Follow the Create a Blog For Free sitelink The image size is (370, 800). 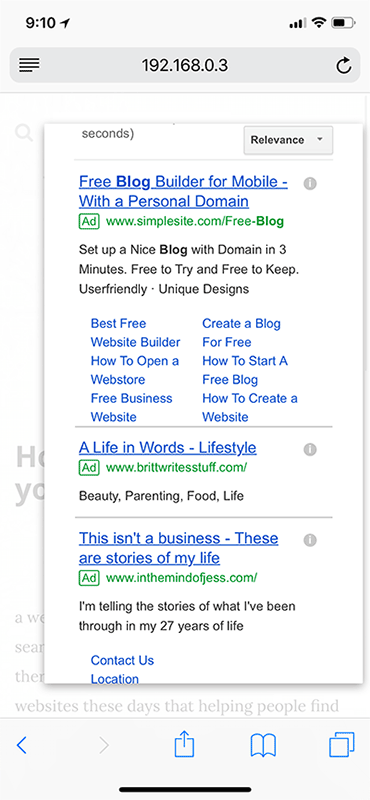pyautogui.click(x=241, y=333)
